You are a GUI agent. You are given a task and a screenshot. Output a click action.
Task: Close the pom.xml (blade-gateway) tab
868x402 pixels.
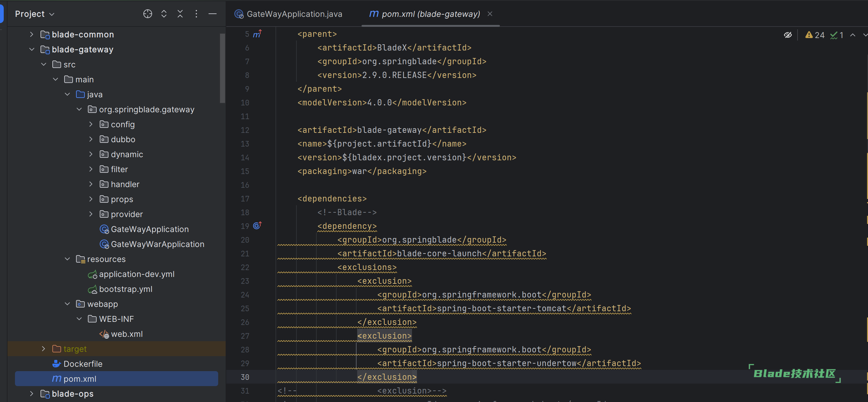(490, 14)
